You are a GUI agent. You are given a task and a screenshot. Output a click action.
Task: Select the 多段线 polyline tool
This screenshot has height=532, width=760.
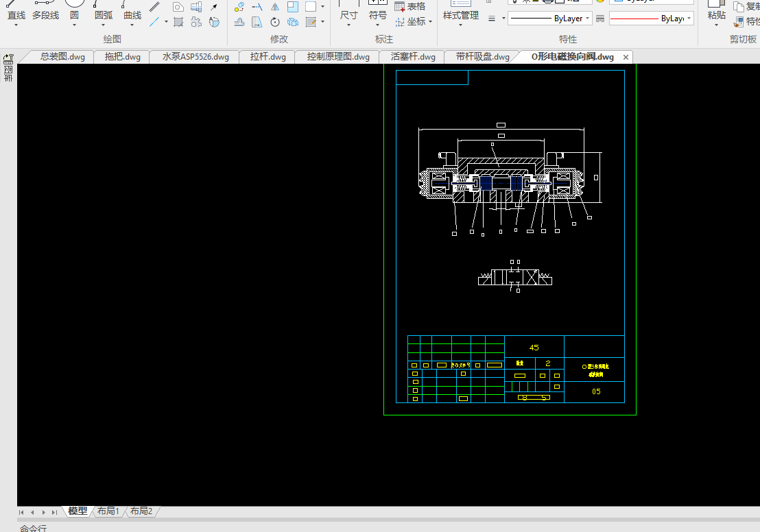45,15
